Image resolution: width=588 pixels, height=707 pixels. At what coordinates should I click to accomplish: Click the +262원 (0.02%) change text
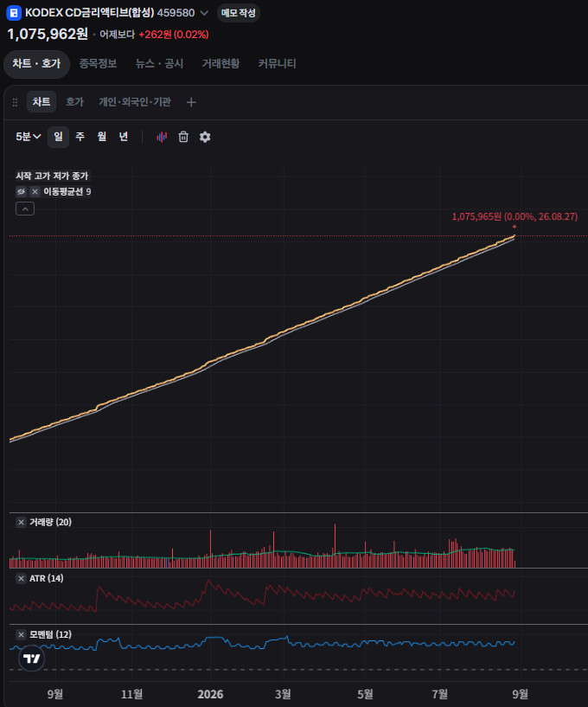(174, 35)
